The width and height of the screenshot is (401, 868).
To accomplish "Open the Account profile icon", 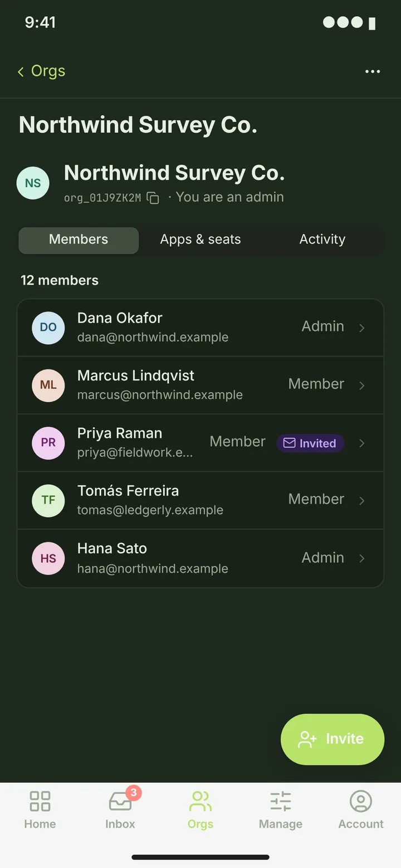I will pyautogui.click(x=361, y=802).
